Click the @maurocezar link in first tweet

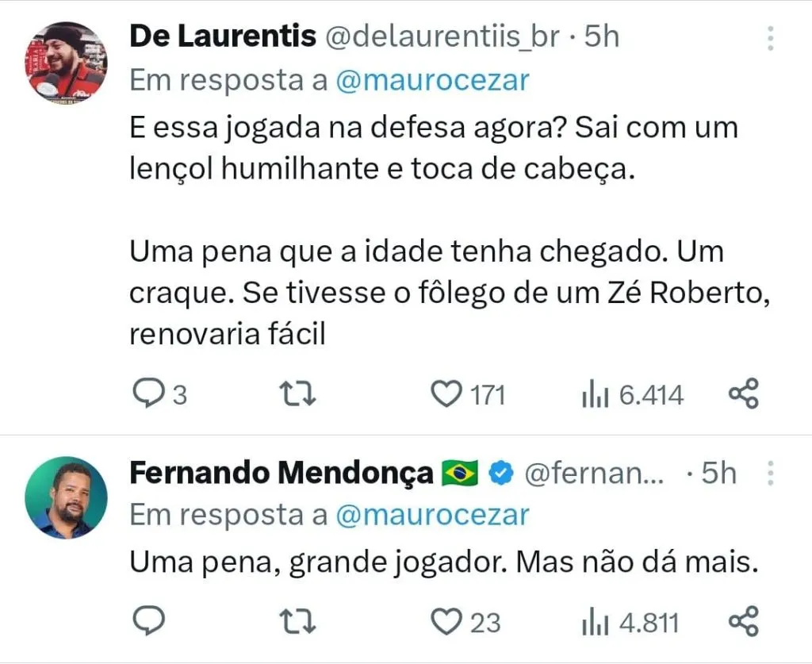(x=432, y=81)
